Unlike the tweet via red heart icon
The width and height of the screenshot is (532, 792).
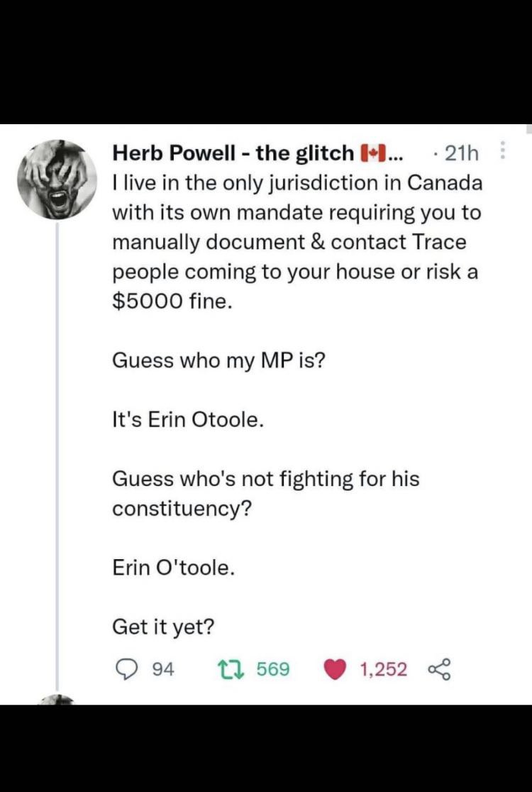coord(335,670)
